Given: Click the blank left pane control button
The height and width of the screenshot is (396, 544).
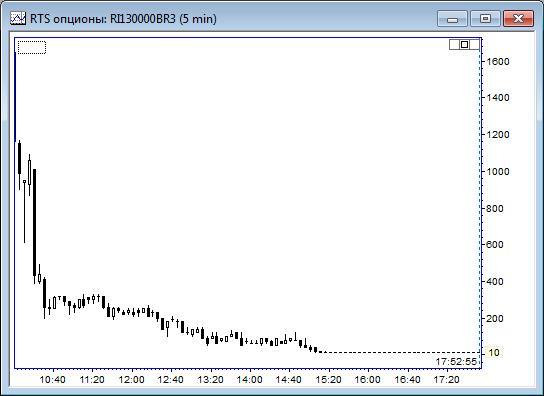Looking at the screenshot, I should [454, 44].
